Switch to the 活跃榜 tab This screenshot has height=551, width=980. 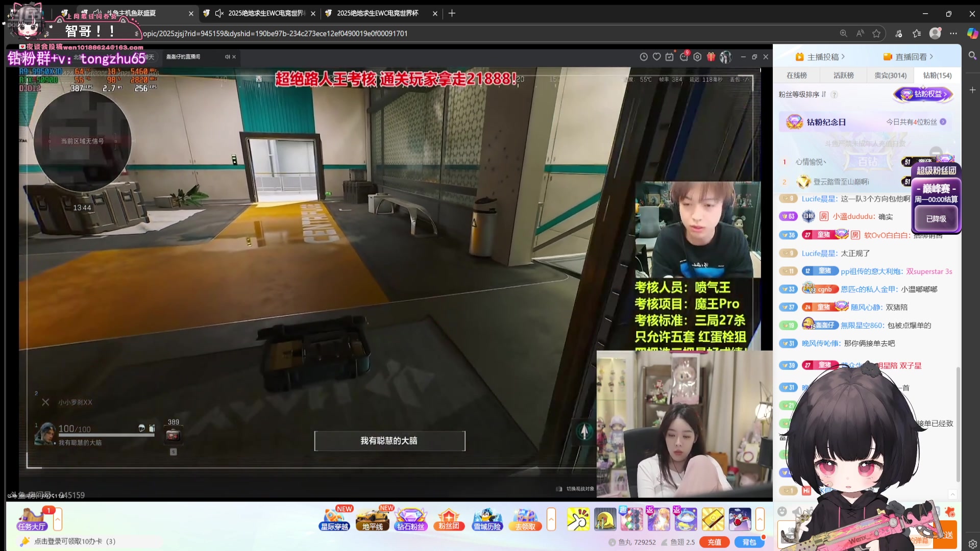tap(843, 75)
